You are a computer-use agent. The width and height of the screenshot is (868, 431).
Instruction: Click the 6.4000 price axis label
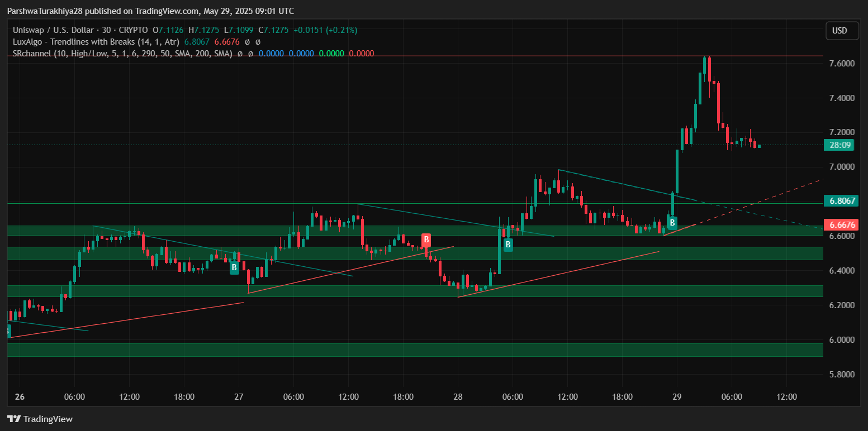click(843, 271)
